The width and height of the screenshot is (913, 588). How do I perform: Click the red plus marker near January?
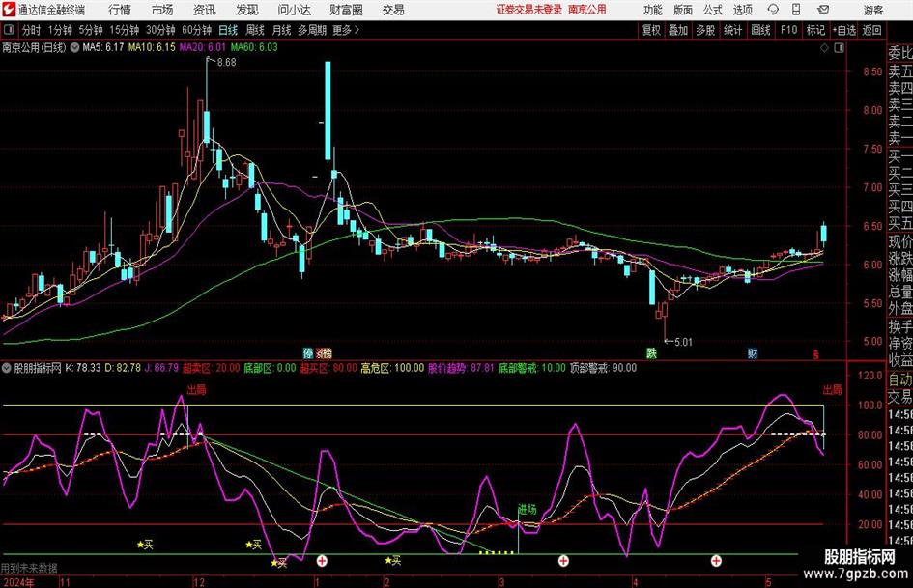point(322,561)
